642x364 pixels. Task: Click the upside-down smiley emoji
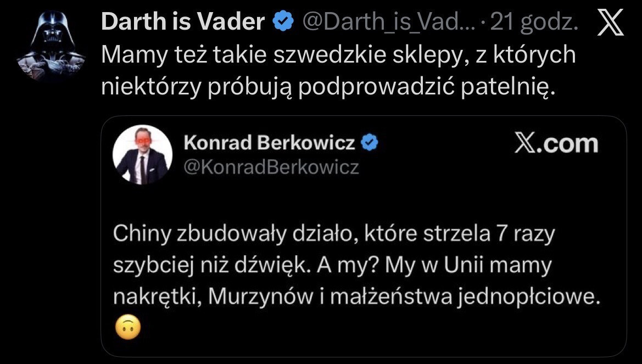128,328
